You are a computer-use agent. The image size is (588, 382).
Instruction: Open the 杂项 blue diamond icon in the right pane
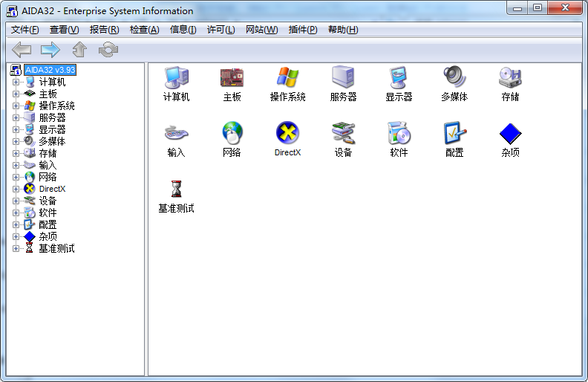510,134
